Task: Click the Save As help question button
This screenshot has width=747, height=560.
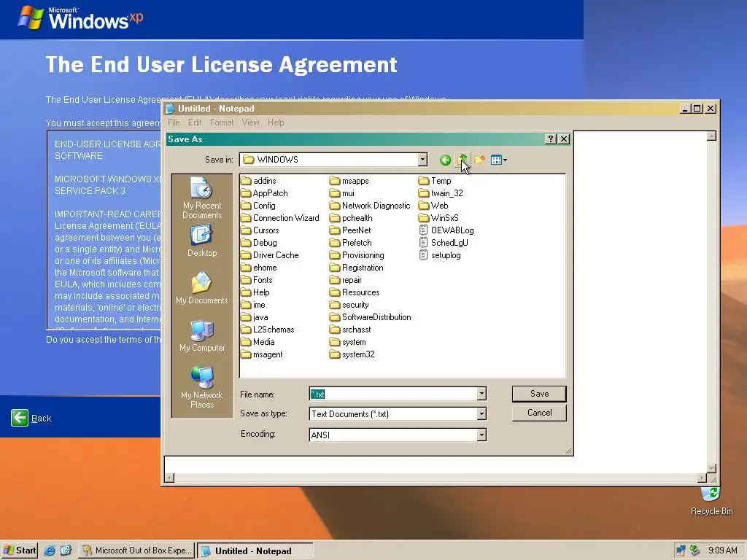Action: [550, 139]
